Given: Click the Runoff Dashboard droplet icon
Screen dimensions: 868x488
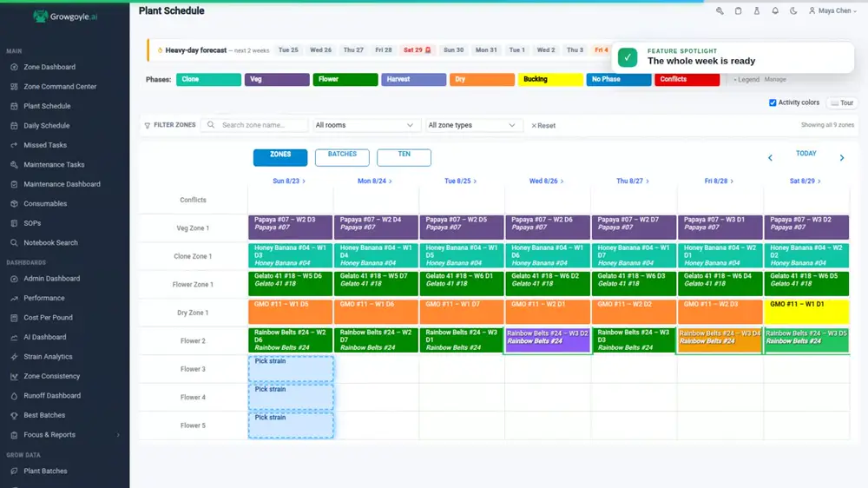Looking at the screenshot, I should (x=14, y=395).
